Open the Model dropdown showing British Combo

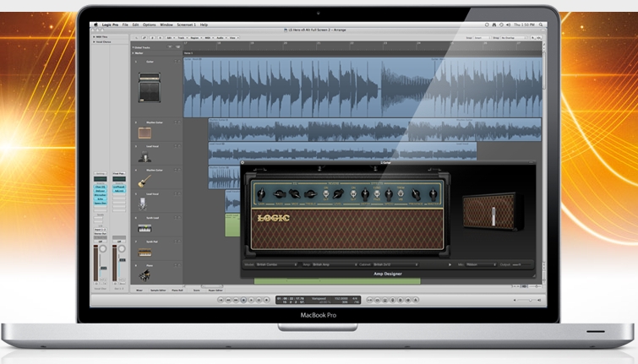(x=276, y=264)
